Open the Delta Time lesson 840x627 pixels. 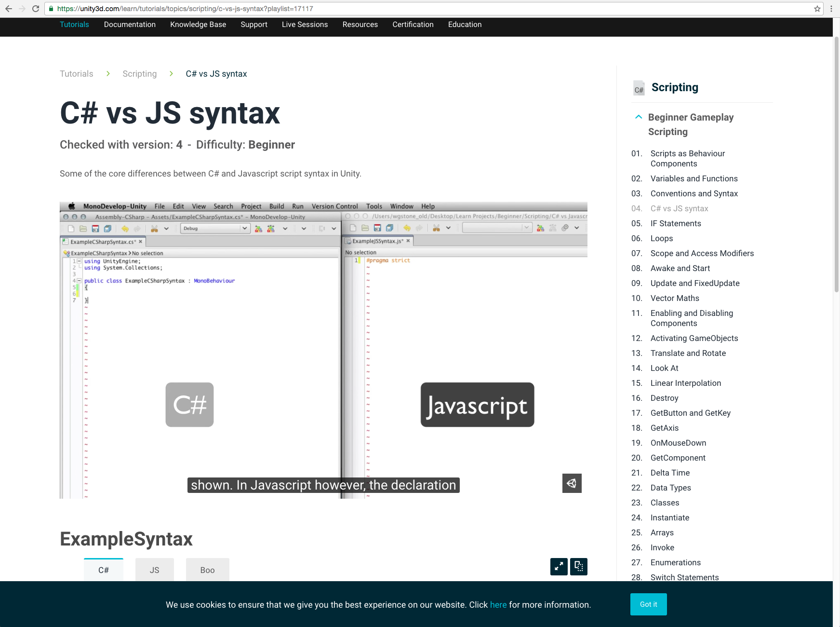pyautogui.click(x=670, y=473)
